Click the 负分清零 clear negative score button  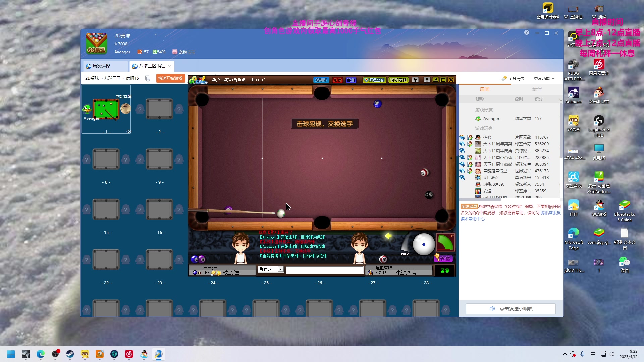[513, 78]
